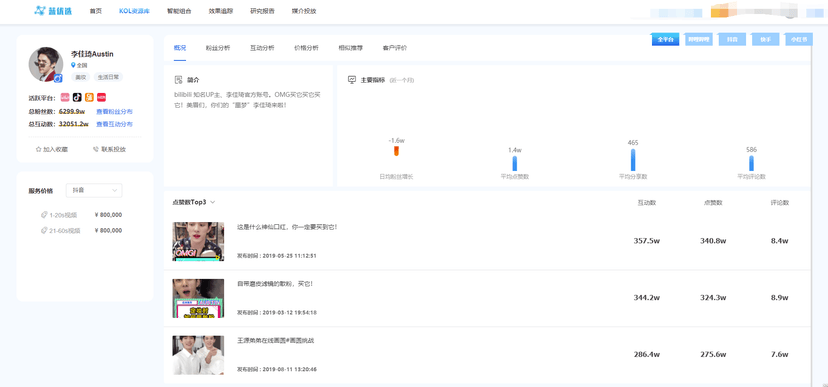The height and width of the screenshot is (387, 828).
Task: Switch to the 价格分析 tab
Action: point(306,48)
